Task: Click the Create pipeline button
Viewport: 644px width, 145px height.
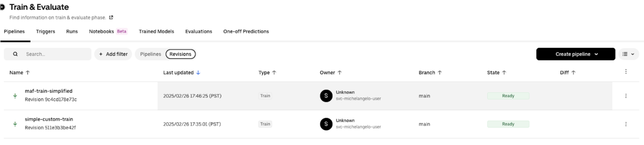Action: (x=573, y=54)
